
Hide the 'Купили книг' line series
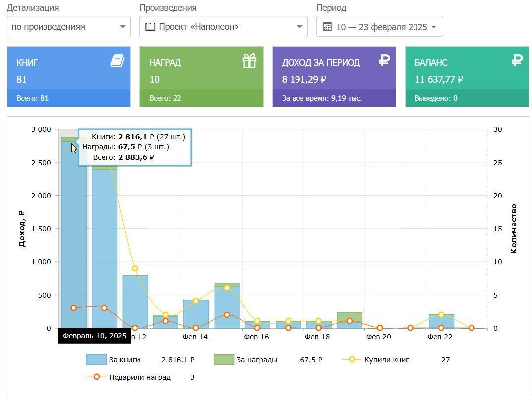pos(387,360)
